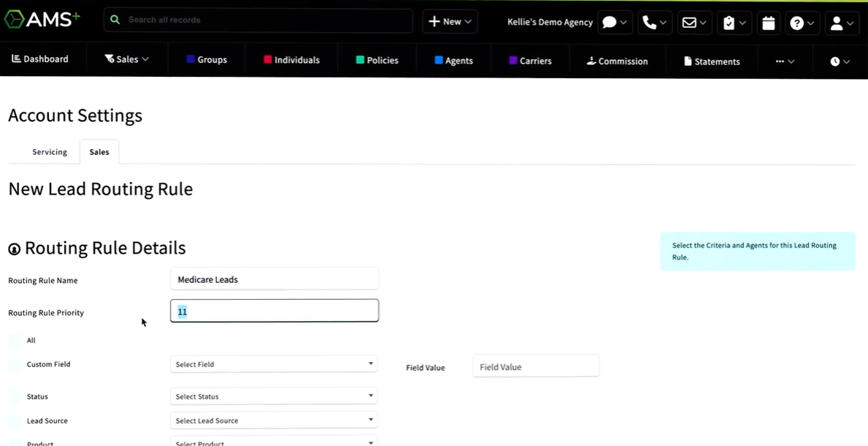868x446 pixels.
Task: Click the Groups blue color square
Action: click(x=191, y=59)
